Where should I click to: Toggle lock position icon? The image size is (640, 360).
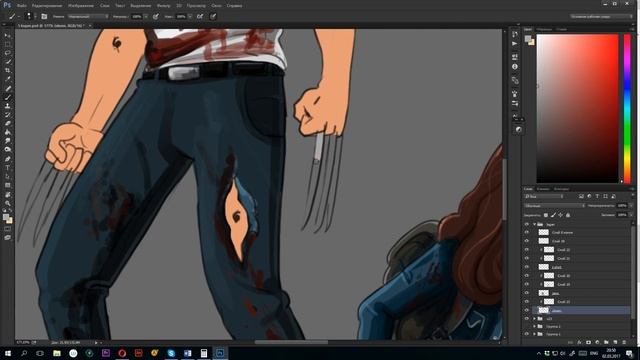560,215
